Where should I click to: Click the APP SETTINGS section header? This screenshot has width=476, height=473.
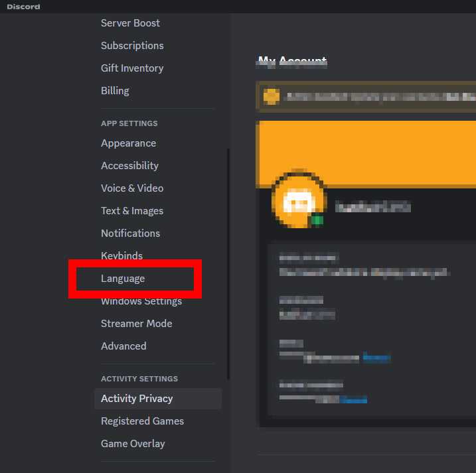129,123
